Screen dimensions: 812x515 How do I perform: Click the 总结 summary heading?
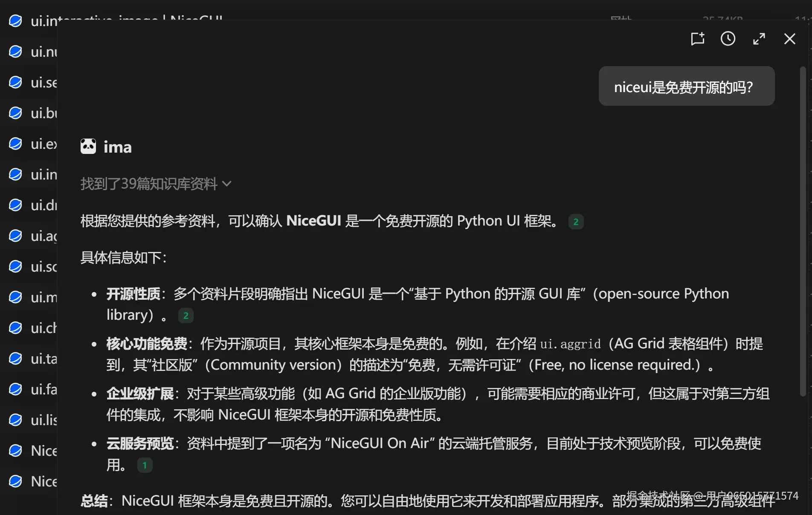[x=94, y=501]
